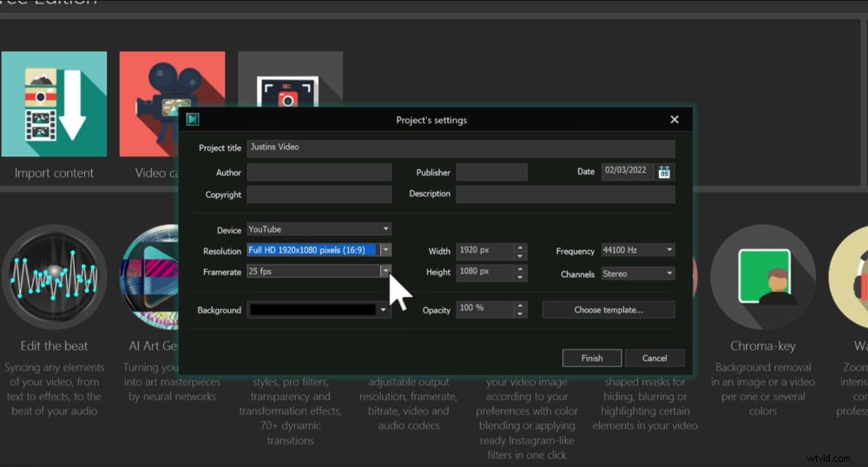Open the screen capture tile behind dialog
868x467 pixels.
pyautogui.click(x=290, y=79)
